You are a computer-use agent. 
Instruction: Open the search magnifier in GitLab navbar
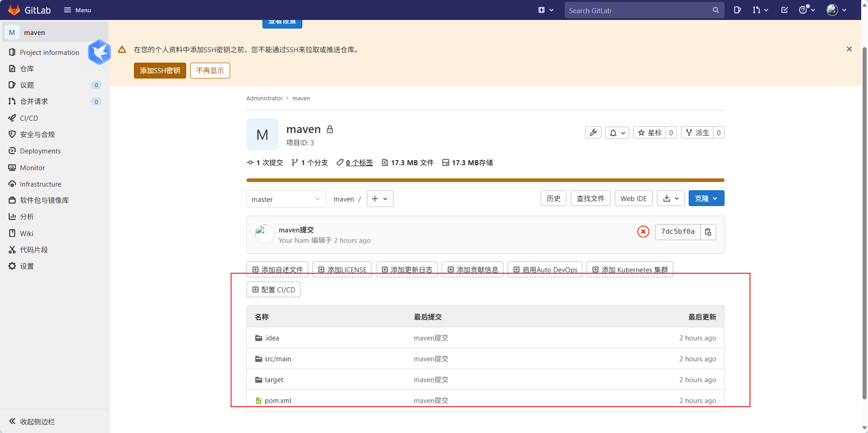point(716,10)
